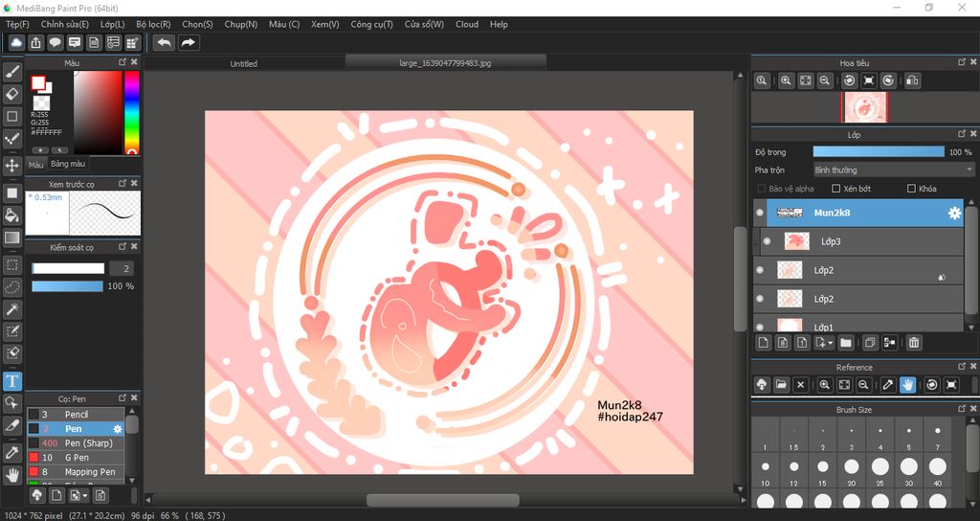
Task: Toggle visibility of Mun2k8 layer
Action: 759,213
